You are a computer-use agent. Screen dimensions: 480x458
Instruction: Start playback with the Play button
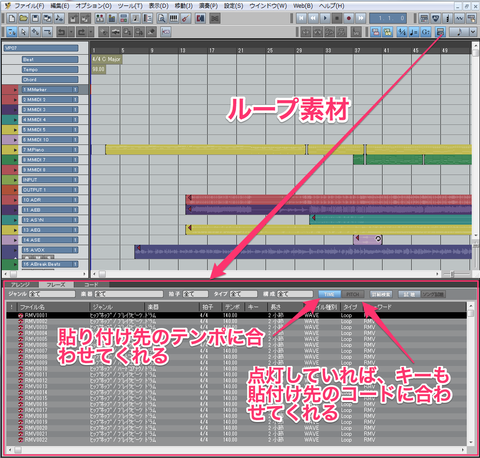click(x=325, y=18)
